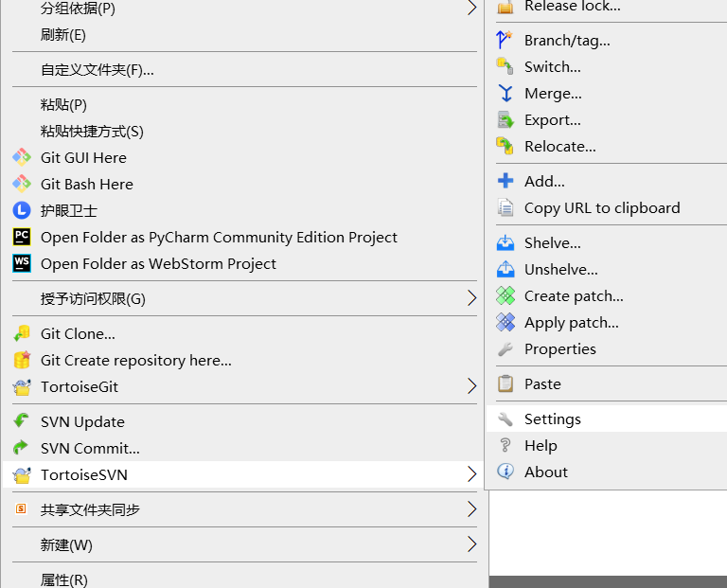
Task: Select Copy URL to clipboard entry
Action: click(x=607, y=207)
